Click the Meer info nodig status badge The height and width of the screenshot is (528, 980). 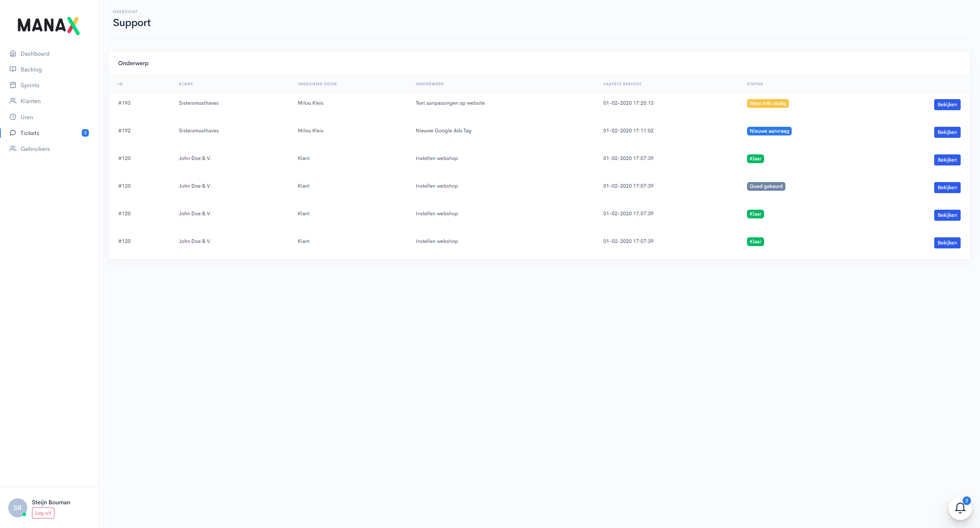click(x=768, y=103)
